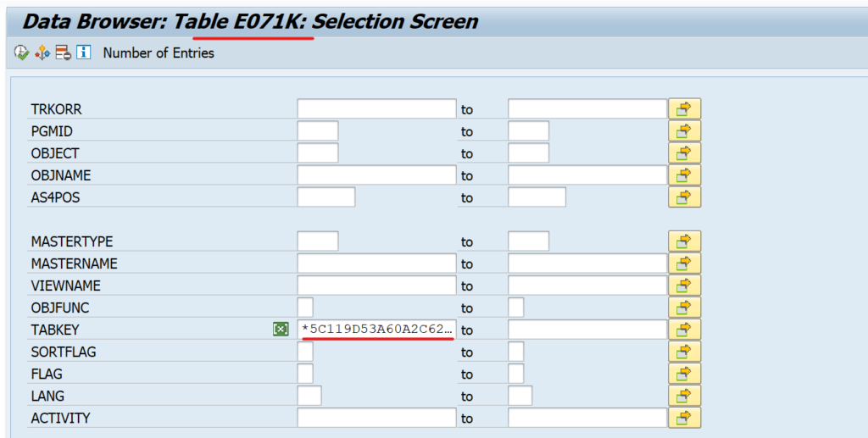Click the VIEWNAME upper limit field
This screenshot has width=868, height=438.
point(587,285)
